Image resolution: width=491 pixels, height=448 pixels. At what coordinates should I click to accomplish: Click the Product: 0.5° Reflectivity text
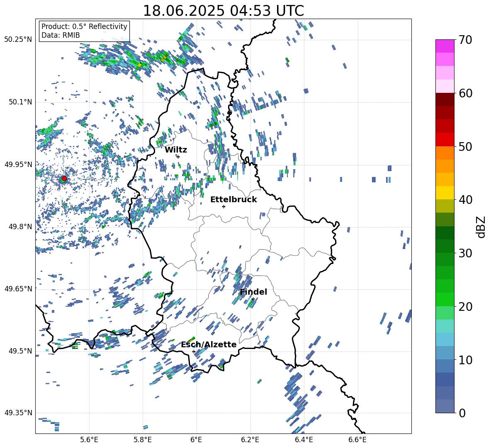tap(84, 27)
